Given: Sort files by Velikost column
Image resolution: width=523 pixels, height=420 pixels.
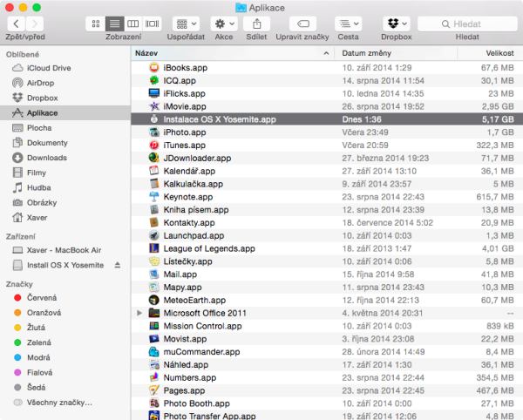Looking at the screenshot, I should 499,53.
